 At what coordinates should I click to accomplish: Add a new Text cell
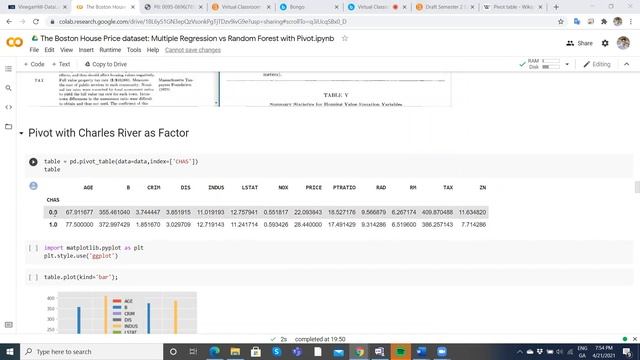[x=61, y=64]
